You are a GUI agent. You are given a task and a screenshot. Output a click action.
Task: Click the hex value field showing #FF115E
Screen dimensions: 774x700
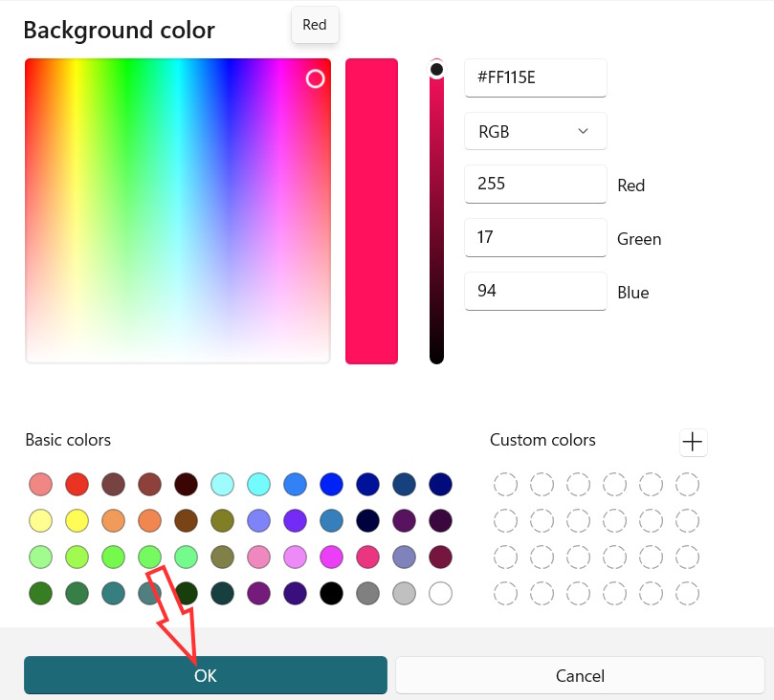point(535,77)
